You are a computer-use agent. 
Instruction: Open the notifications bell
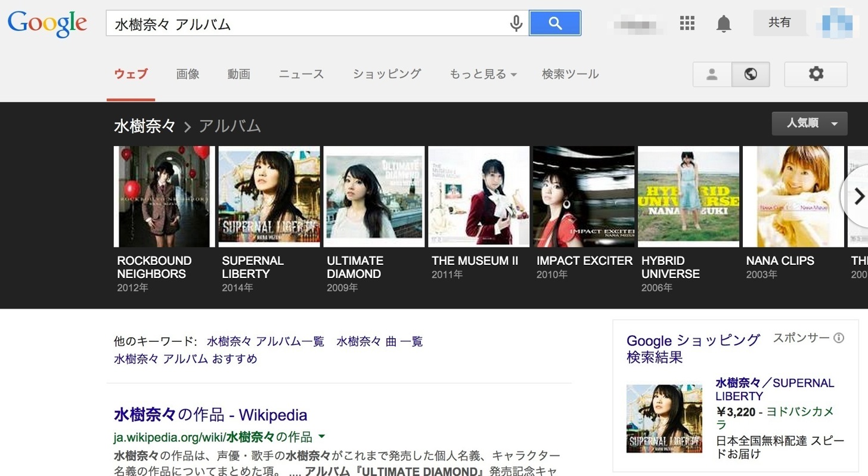[724, 24]
